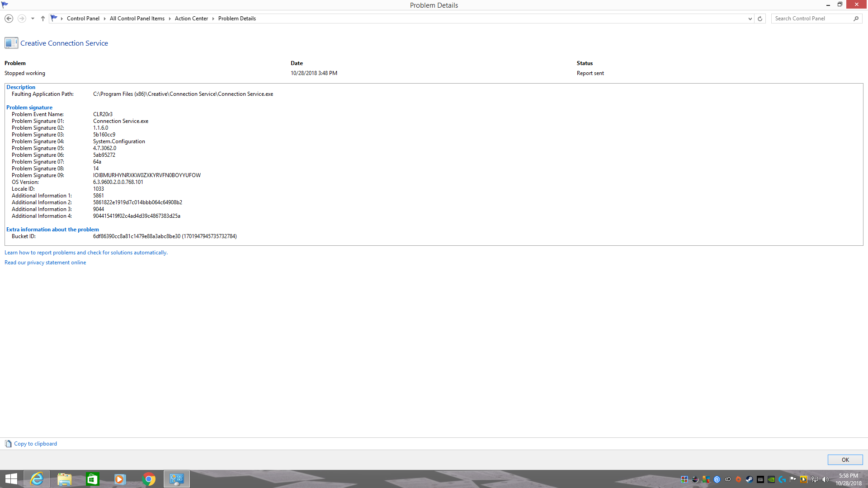This screenshot has height=488, width=868.
Task: Open address bar previous locations dropdown
Action: tap(750, 19)
